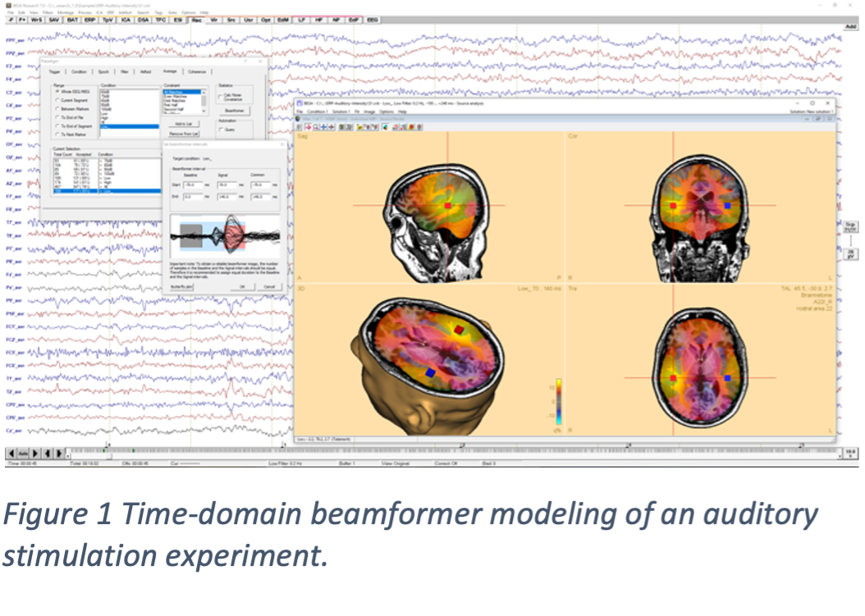The width and height of the screenshot is (865, 616).
Task: Click the Beamformer button
Action: pos(235,110)
